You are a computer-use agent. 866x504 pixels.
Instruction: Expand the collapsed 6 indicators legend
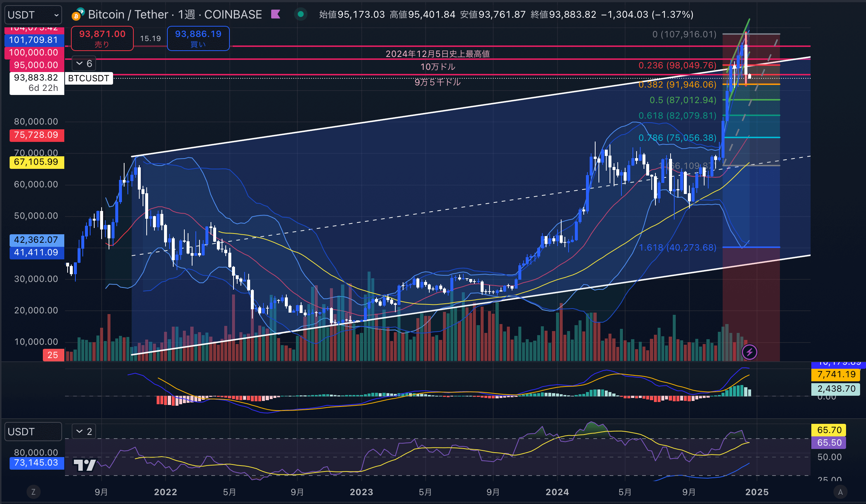84,64
